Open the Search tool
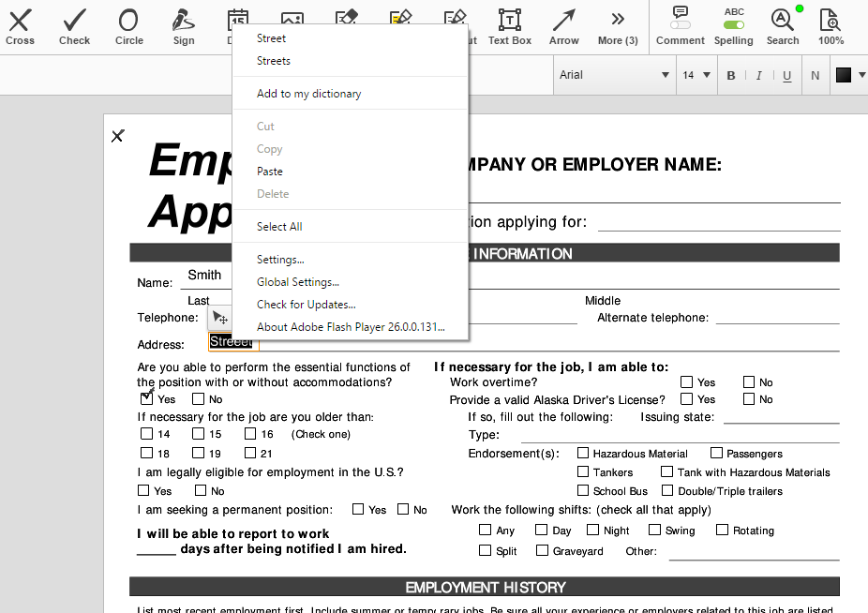The image size is (868, 613). (782, 27)
